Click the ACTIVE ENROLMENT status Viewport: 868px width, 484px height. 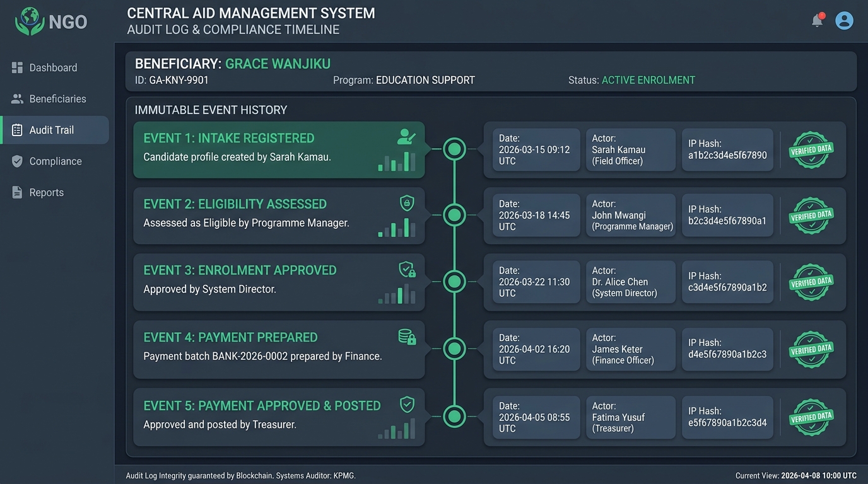pos(648,80)
